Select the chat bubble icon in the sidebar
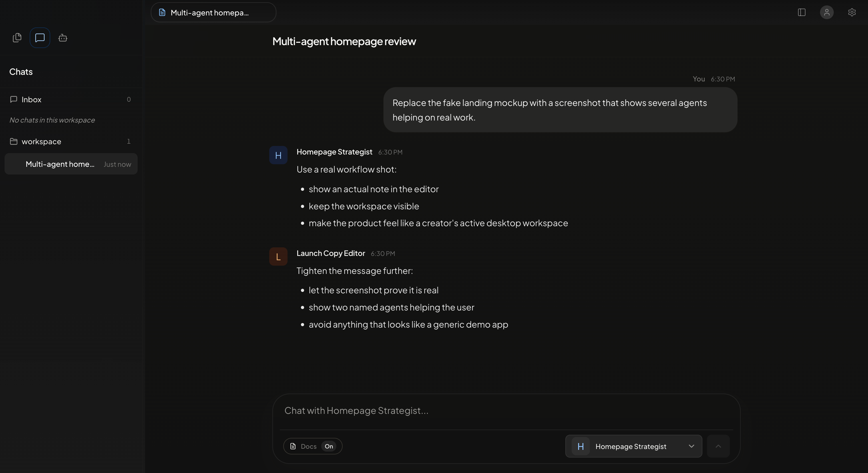This screenshot has height=473, width=868. pos(39,37)
